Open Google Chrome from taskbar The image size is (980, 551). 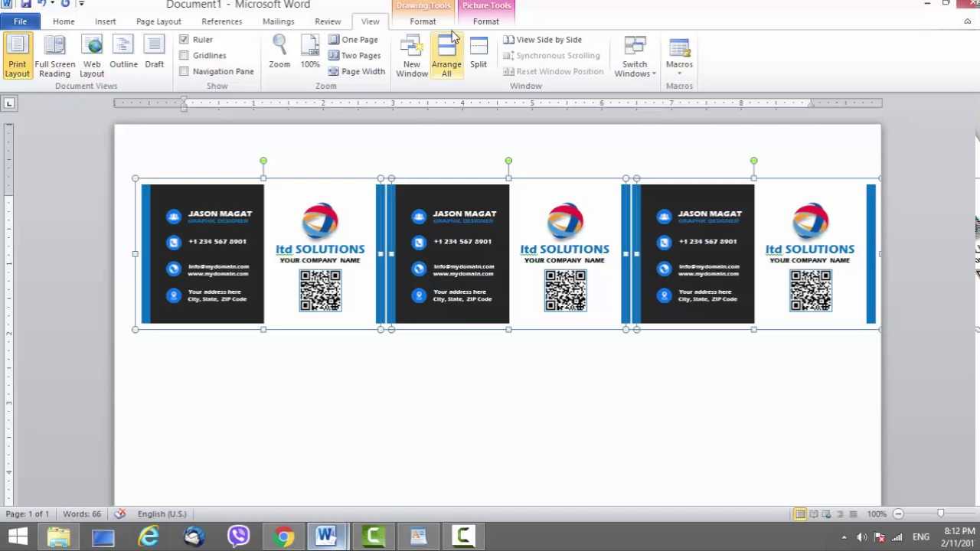(x=283, y=536)
